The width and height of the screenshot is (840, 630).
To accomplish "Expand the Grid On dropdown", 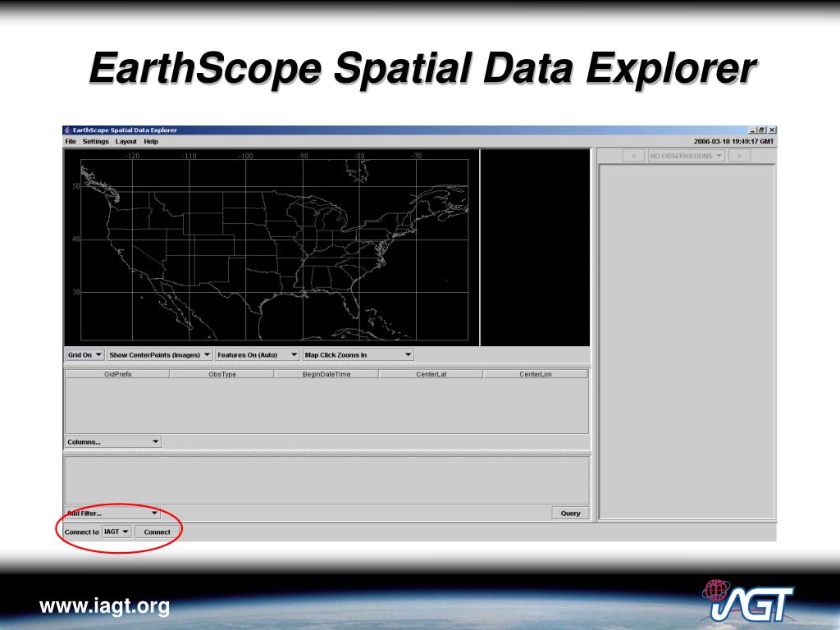I will pyautogui.click(x=84, y=354).
